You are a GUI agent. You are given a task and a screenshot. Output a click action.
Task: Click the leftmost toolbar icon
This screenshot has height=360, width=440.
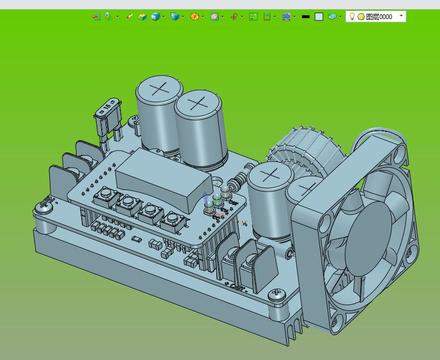click(96, 17)
